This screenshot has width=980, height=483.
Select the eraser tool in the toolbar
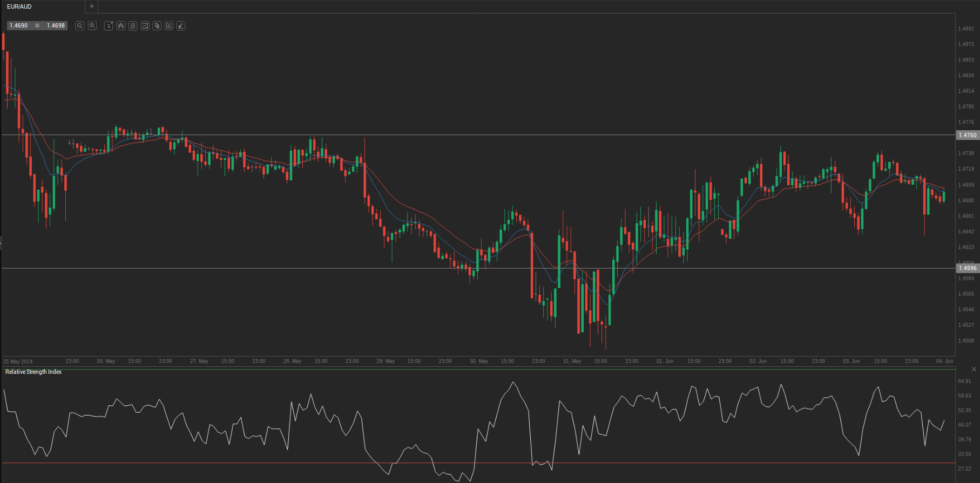tap(181, 26)
